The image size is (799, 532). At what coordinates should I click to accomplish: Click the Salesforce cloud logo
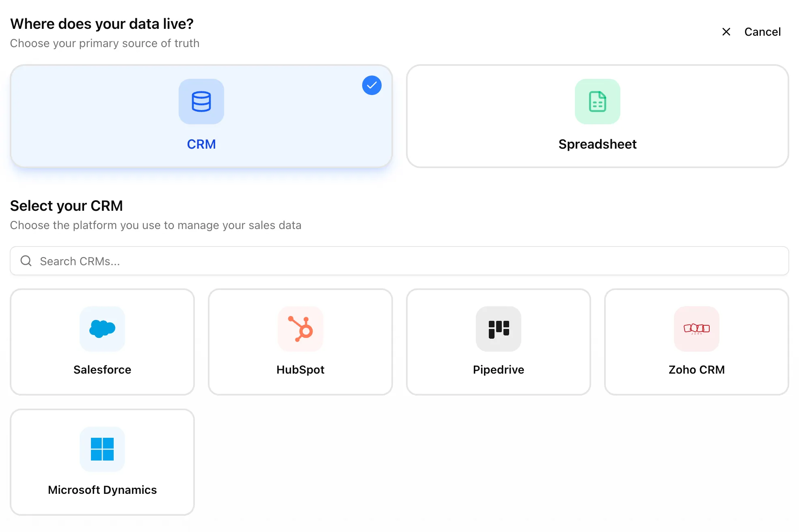pos(102,329)
